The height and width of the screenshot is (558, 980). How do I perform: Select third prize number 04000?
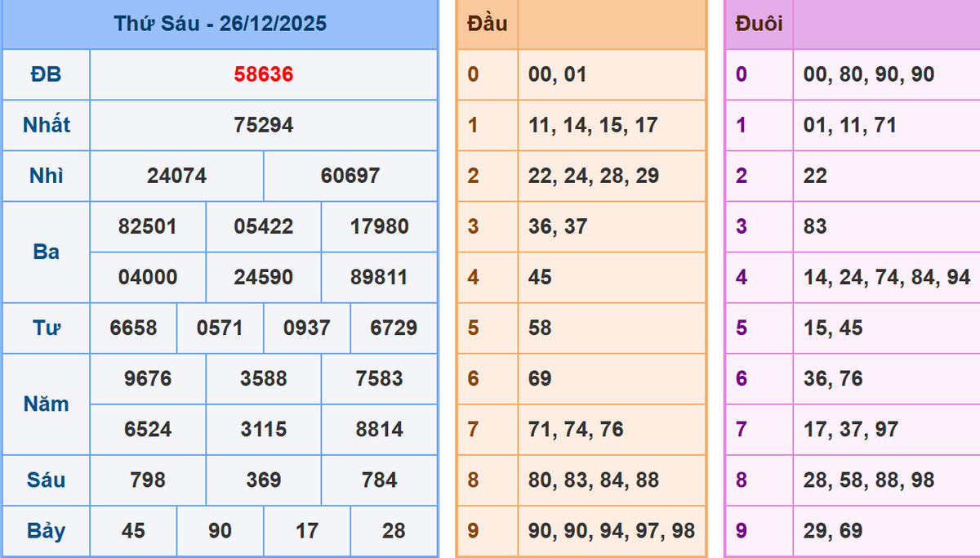pos(147,277)
